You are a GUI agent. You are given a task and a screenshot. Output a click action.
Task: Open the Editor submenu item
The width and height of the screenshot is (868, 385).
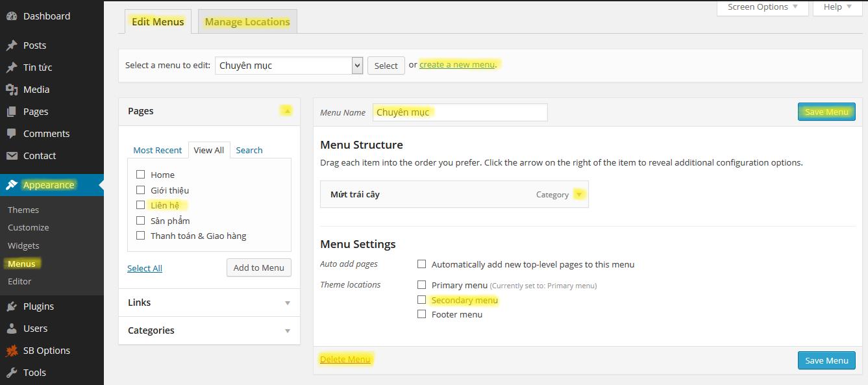[x=19, y=281]
